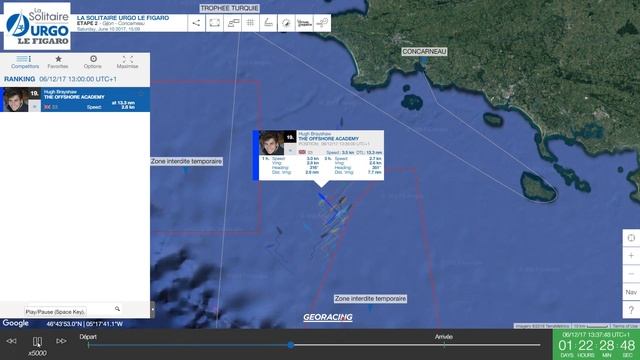The image size is (640, 360).
Task: Click the recenter map icon
Action: point(631,238)
